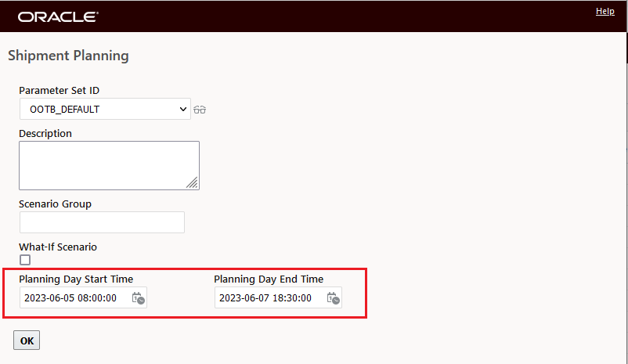Screen dimensions: 628x364
Task: Open the Start Time calendar picker icon
Action: (138, 297)
